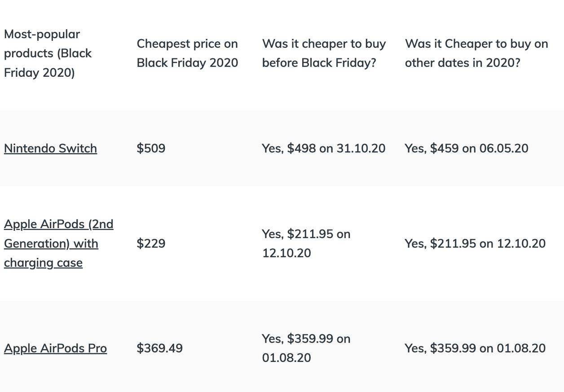The height and width of the screenshot is (392, 564).
Task: Open the Apple AirPods Pro link
Action: (x=55, y=348)
